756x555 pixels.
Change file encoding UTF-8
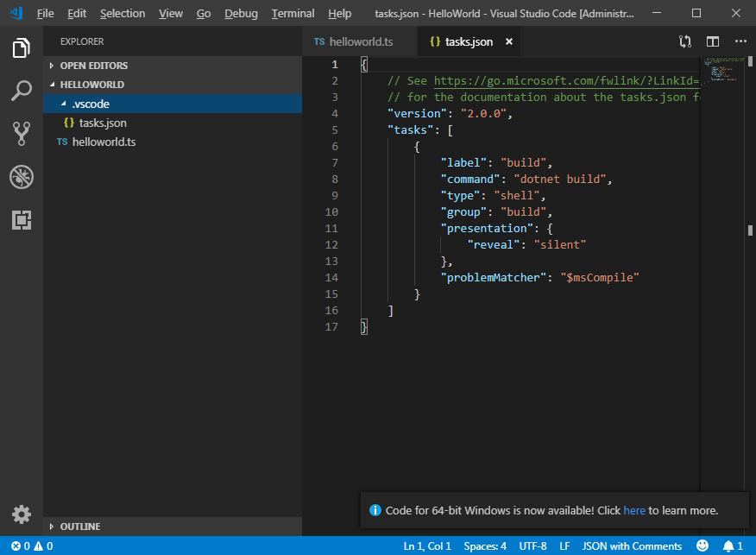tap(532, 546)
